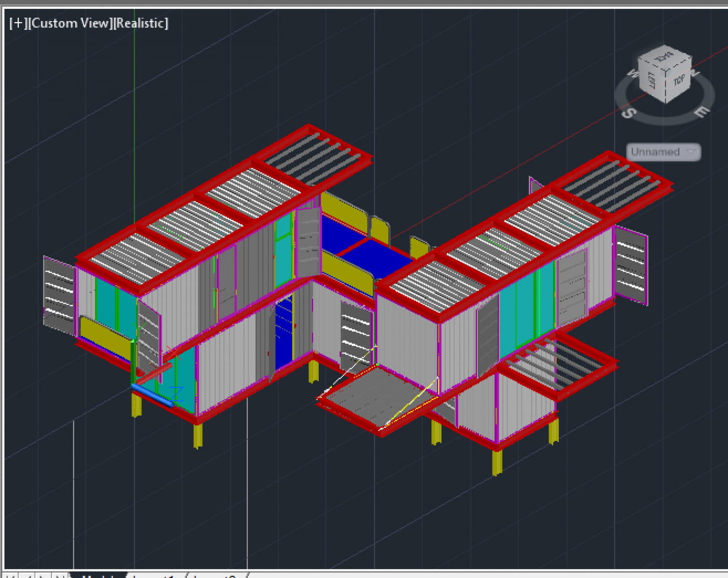This screenshot has height=578, width=728.
Task: Click the LEFT face of the ViewCube
Action: (651, 80)
